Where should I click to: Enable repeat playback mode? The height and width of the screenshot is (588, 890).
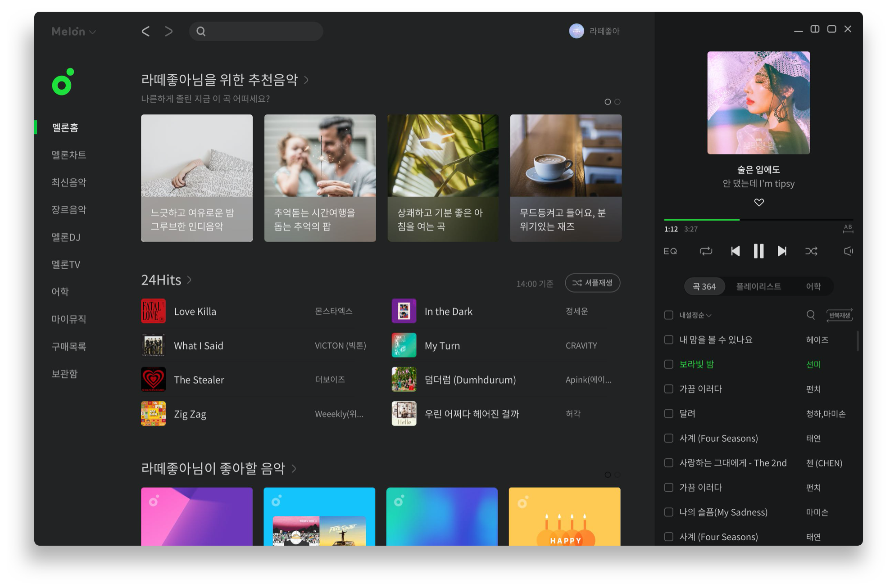click(x=706, y=251)
